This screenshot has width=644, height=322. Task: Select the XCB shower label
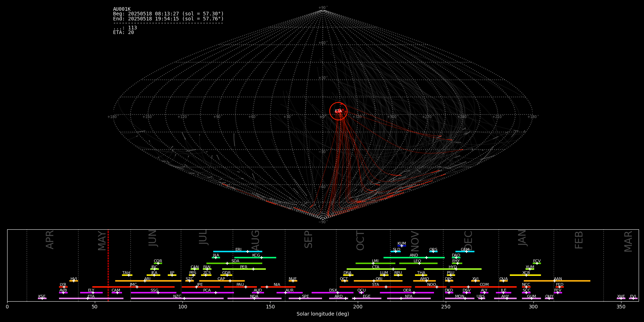coord(526,273)
